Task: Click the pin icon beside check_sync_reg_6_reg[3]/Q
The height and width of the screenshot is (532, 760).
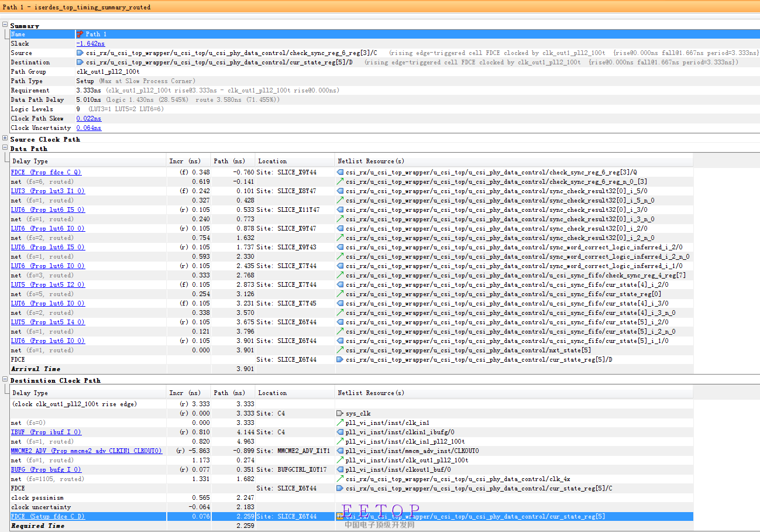Action: click(340, 173)
